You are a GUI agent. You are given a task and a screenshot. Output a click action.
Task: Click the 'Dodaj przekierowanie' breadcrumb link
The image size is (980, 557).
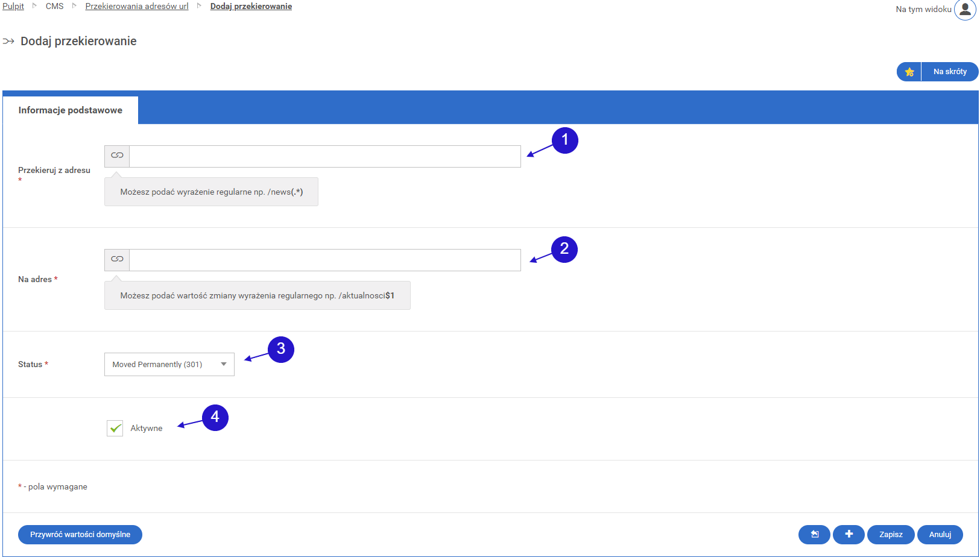click(x=251, y=6)
